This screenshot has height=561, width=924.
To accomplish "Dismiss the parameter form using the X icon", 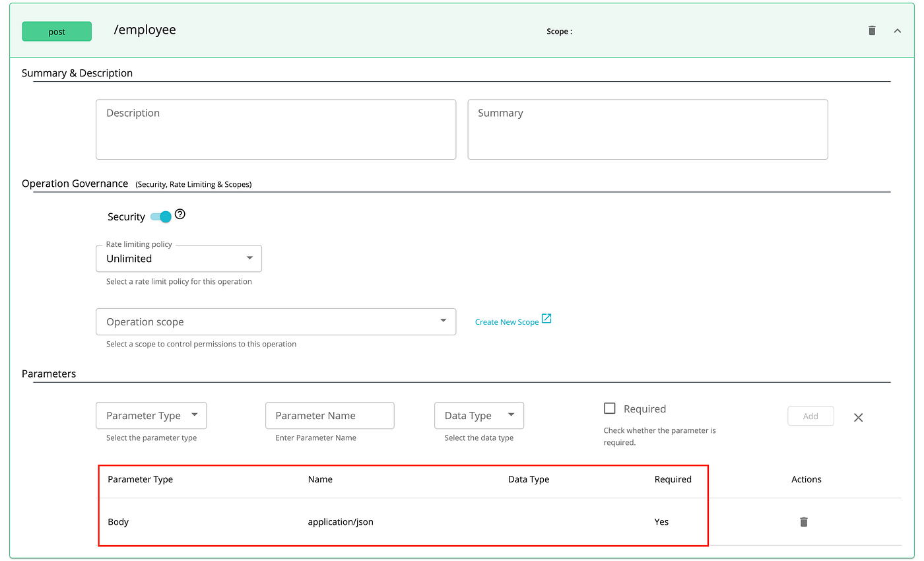I will click(x=858, y=417).
